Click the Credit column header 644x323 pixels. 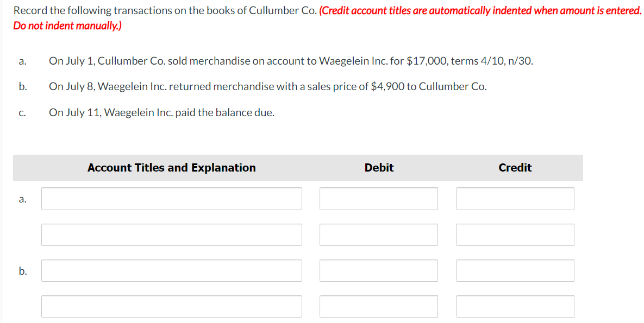click(x=515, y=168)
